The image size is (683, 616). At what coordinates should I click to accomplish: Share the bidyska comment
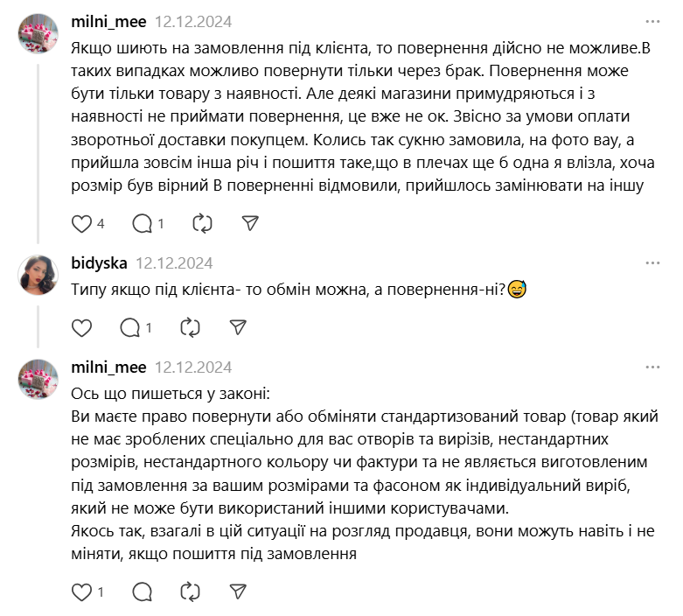238,327
